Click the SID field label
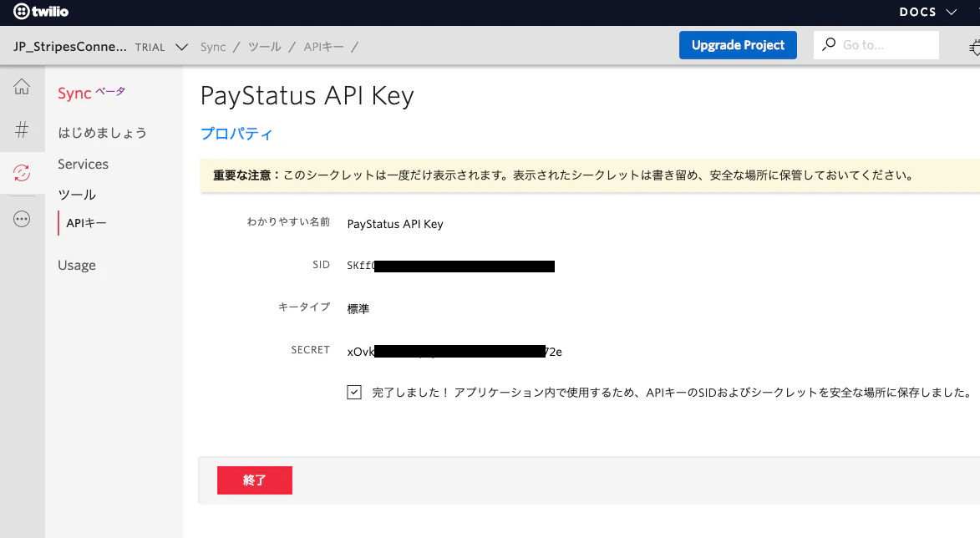The height and width of the screenshot is (538, 980). tap(322, 265)
